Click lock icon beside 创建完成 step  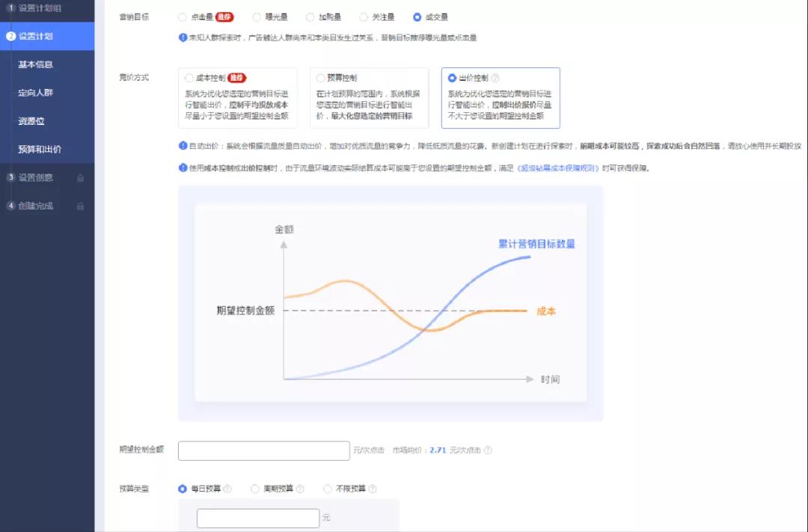[80, 206]
